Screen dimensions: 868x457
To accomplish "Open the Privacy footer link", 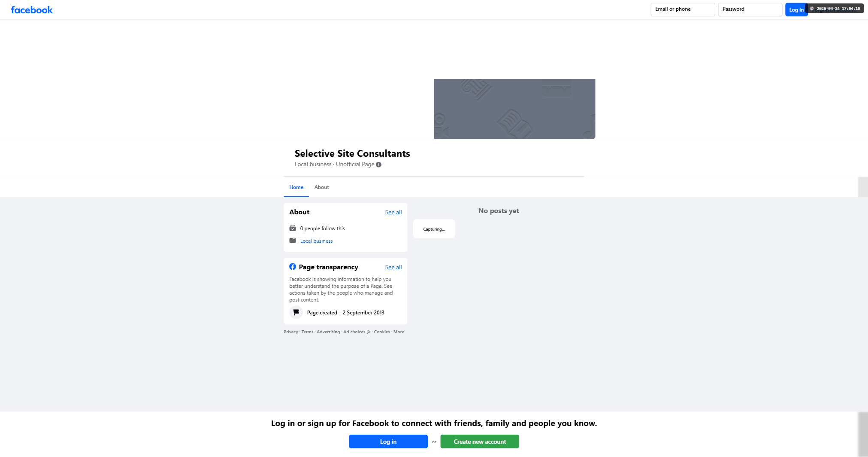I will (x=290, y=332).
